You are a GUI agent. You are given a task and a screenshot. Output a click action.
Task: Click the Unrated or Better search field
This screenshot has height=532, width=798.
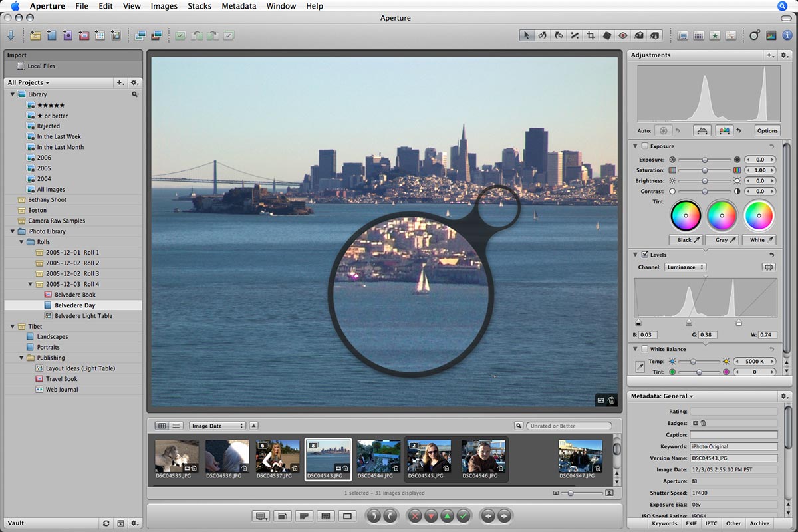[x=569, y=426]
